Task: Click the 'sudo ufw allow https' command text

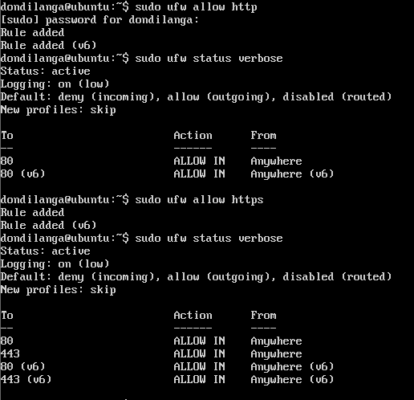Action: [x=199, y=200]
